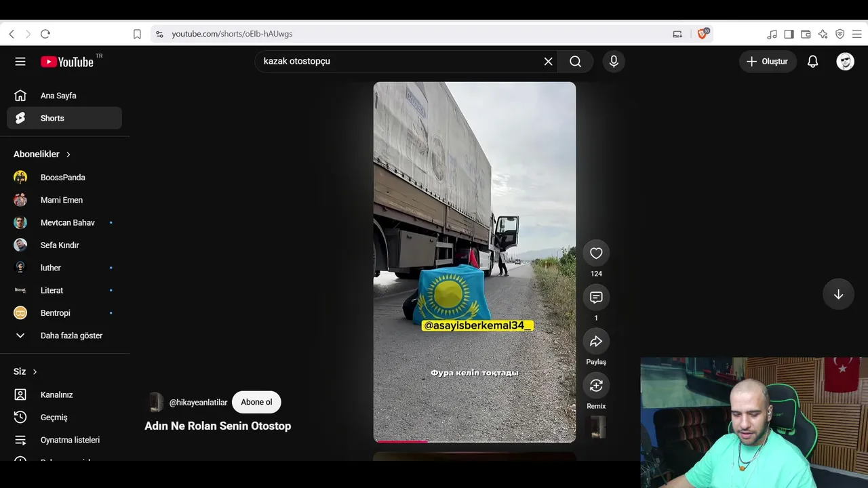
Task: Click the @hikayeanlatilar channel avatar
Action: 156,402
